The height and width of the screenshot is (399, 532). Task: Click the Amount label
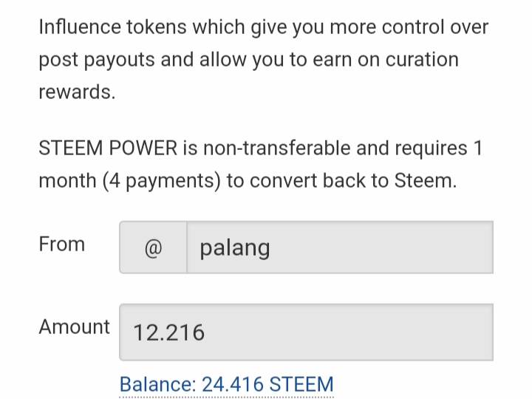point(74,327)
